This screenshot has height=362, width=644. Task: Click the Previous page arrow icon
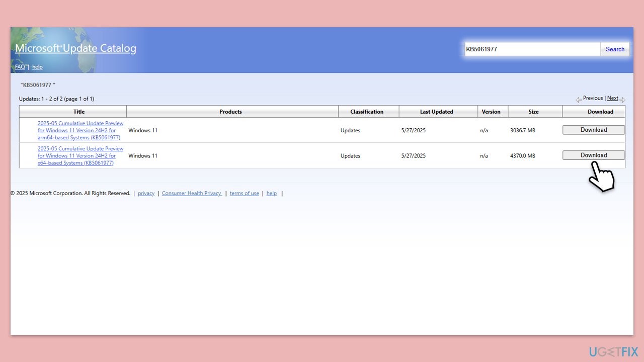579,100
